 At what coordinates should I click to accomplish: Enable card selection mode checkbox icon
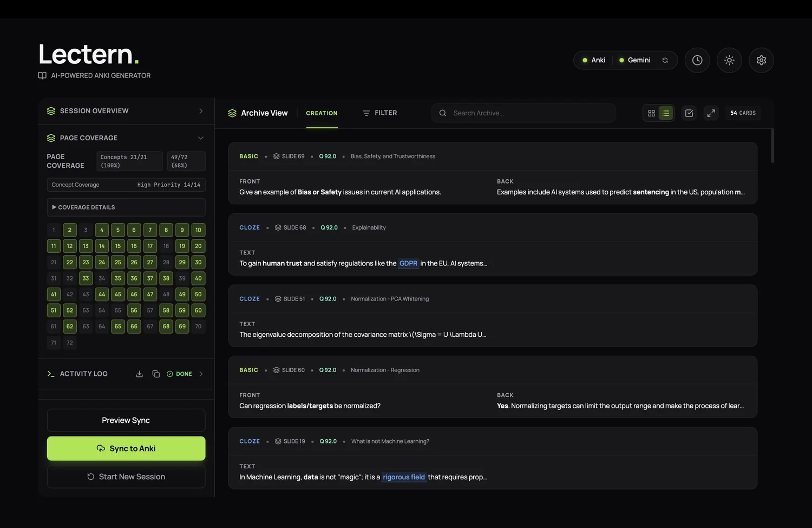[689, 113]
